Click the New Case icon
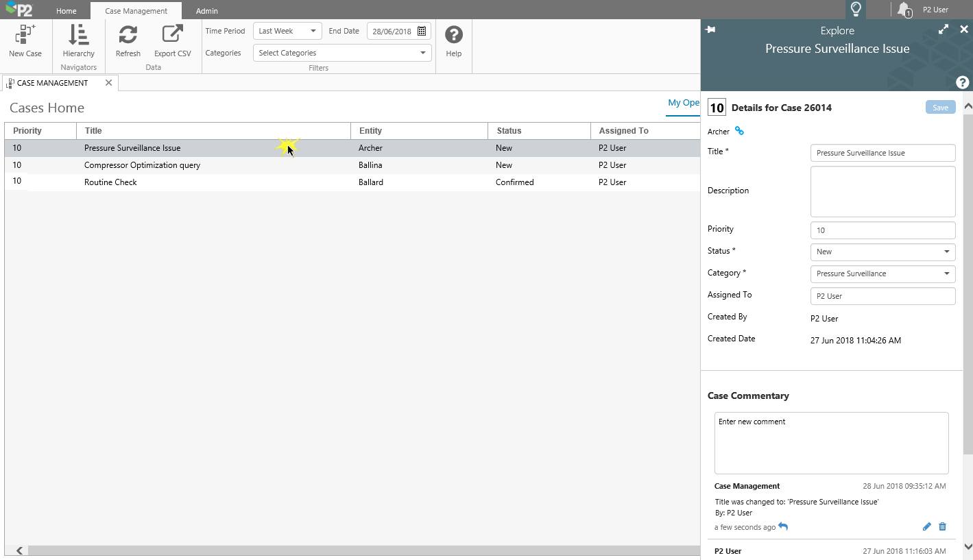Viewport: 973px width, 560px height. click(25, 36)
